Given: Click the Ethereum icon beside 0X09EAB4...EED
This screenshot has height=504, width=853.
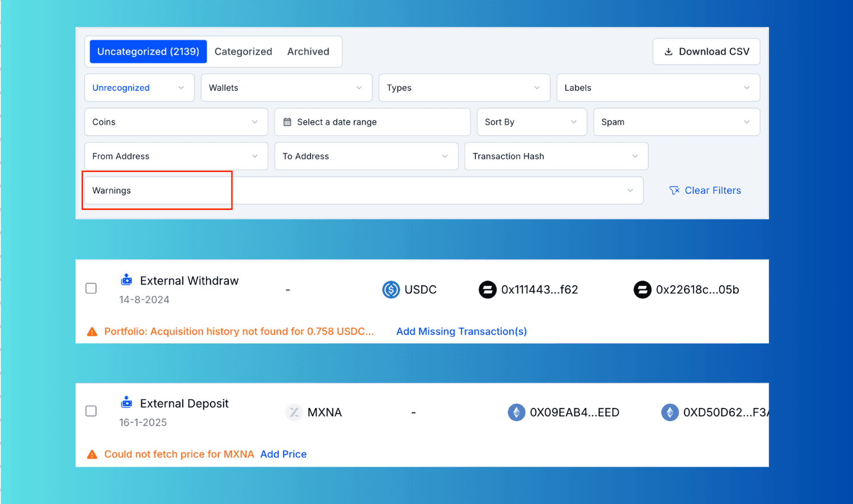Looking at the screenshot, I should (x=516, y=412).
